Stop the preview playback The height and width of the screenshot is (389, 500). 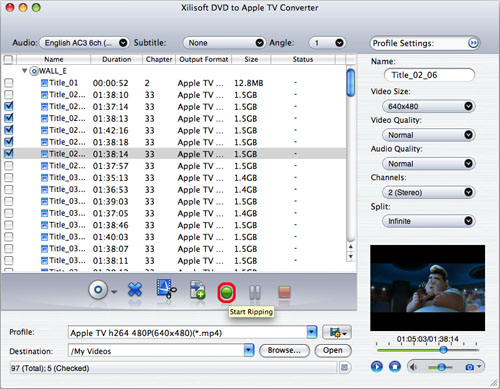(395, 367)
